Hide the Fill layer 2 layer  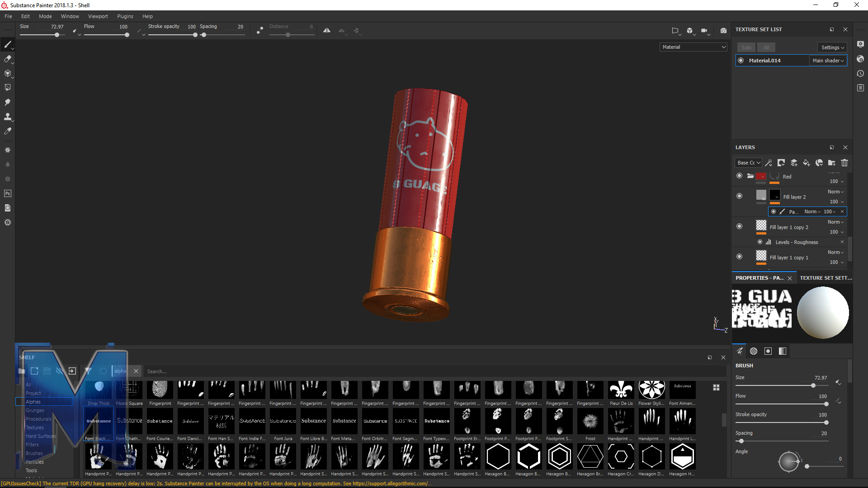pos(740,196)
